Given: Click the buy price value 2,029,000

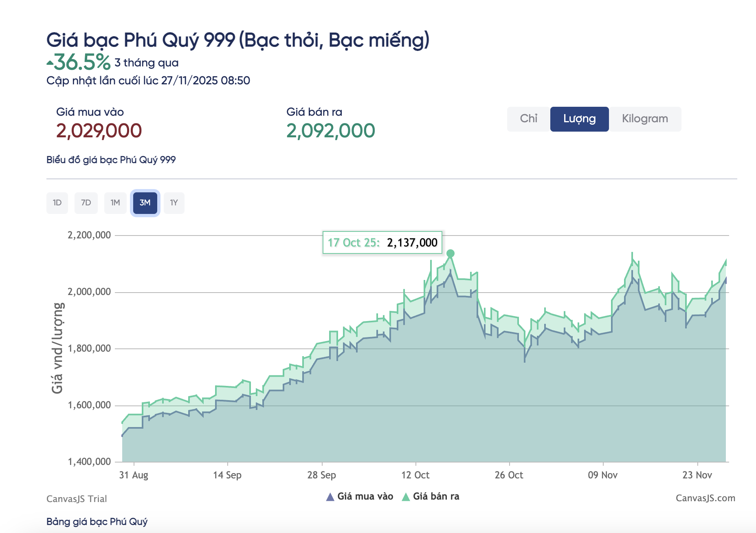Looking at the screenshot, I should click(x=99, y=131).
